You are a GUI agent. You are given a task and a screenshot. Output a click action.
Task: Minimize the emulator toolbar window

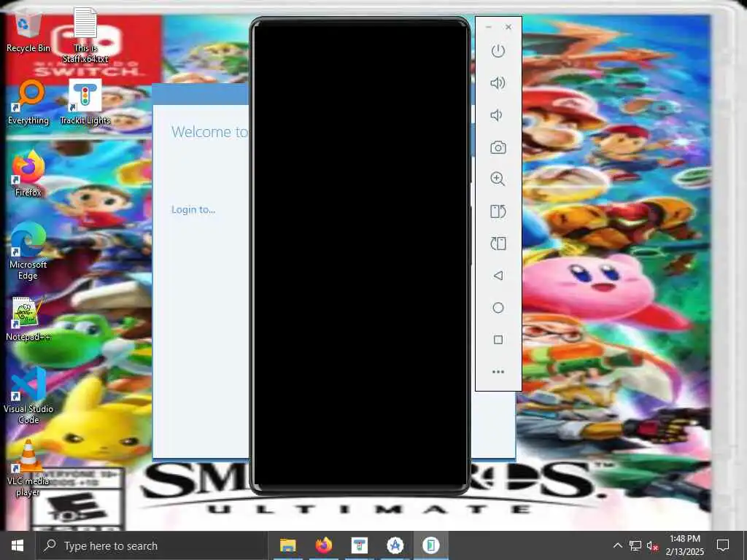click(x=488, y=27)
